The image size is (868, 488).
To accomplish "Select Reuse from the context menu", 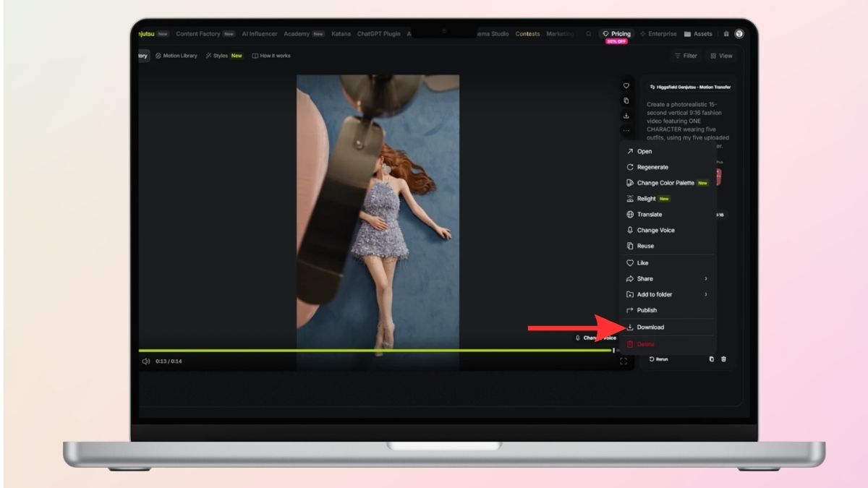I will click(668, 246).
